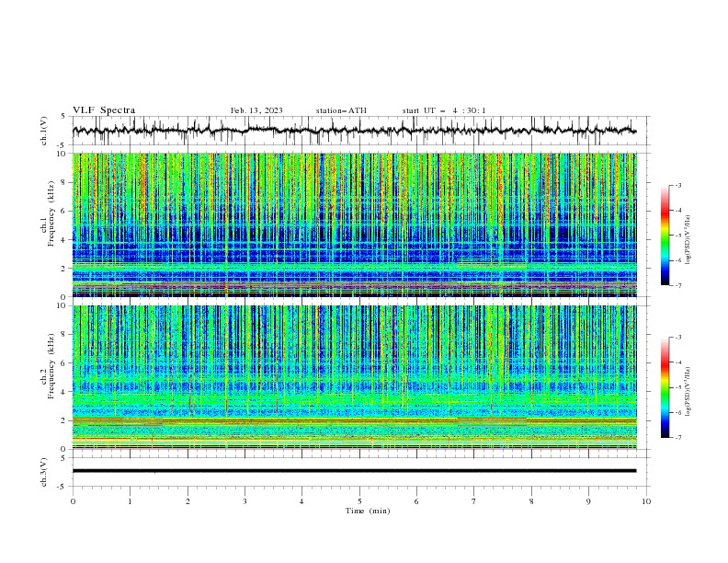Click inside the ch.2 spectrogram panel

tap(354, 377)
